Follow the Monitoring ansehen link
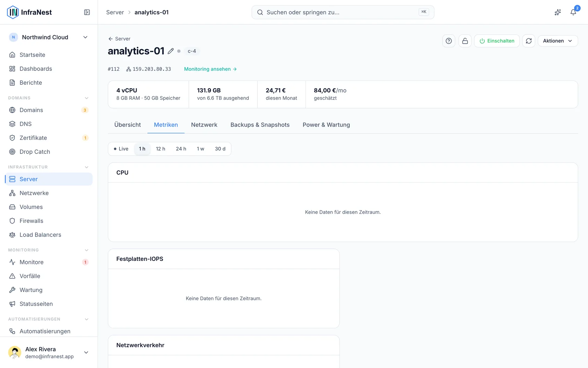 (x=210, y=69)
